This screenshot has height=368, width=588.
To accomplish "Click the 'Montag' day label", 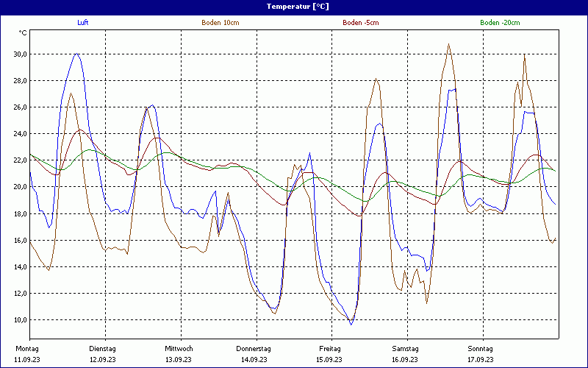I will click(27, 349).
